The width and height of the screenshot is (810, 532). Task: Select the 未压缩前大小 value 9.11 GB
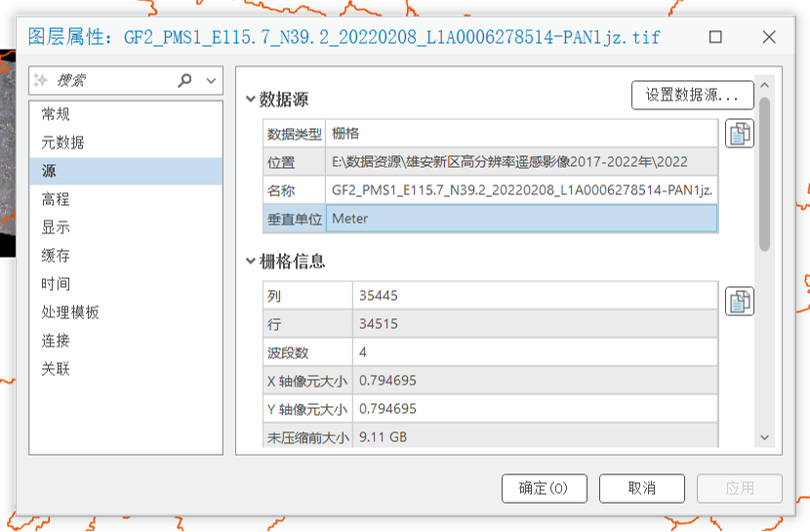535,436
